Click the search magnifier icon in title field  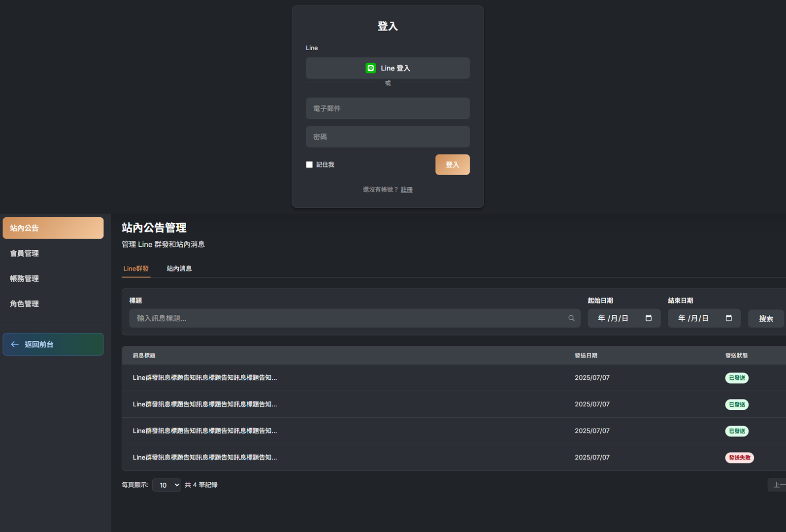(571, 318)
